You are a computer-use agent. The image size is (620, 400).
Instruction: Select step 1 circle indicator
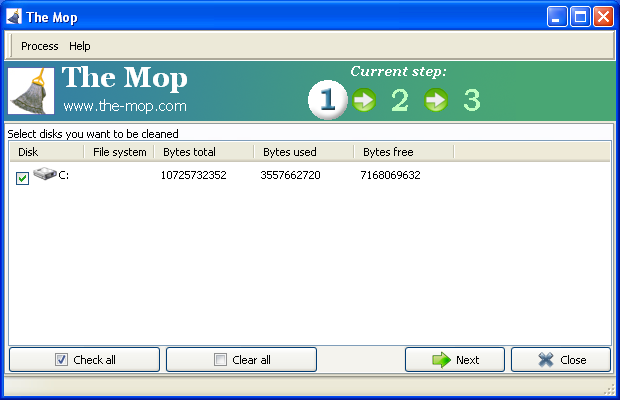pos(327,100)
